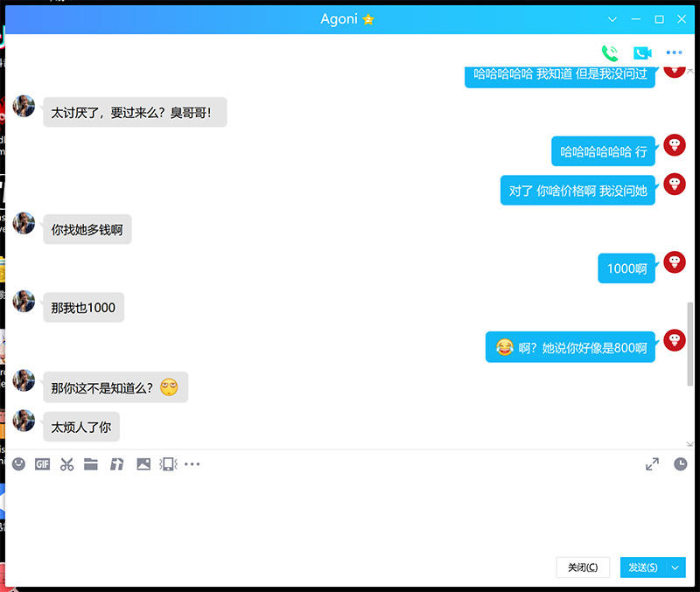The height and width of the screenshot is (592, 700).
Task: Click the 关闭(C) button
Action: pos(583,568)
